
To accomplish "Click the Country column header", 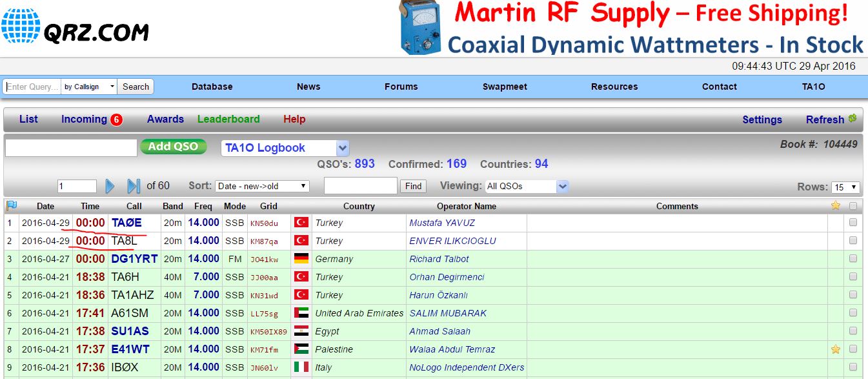I will click(x=359, y=206).
